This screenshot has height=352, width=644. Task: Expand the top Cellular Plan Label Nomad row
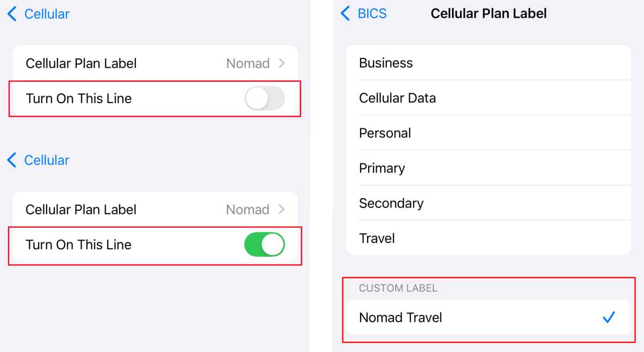click(154, 63)
